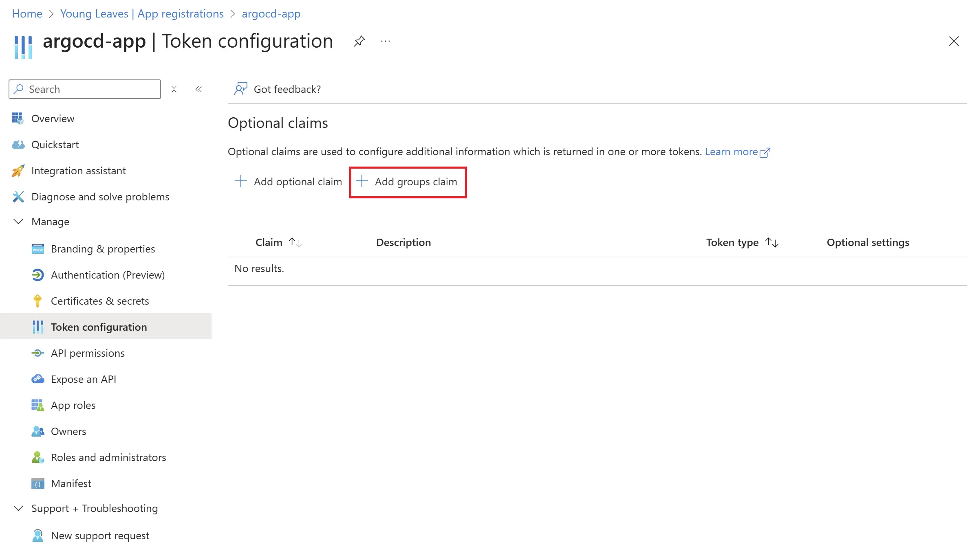Click the Diagnose wrench tools icon
Screen dimensions: 974x560
coord(18,197)
